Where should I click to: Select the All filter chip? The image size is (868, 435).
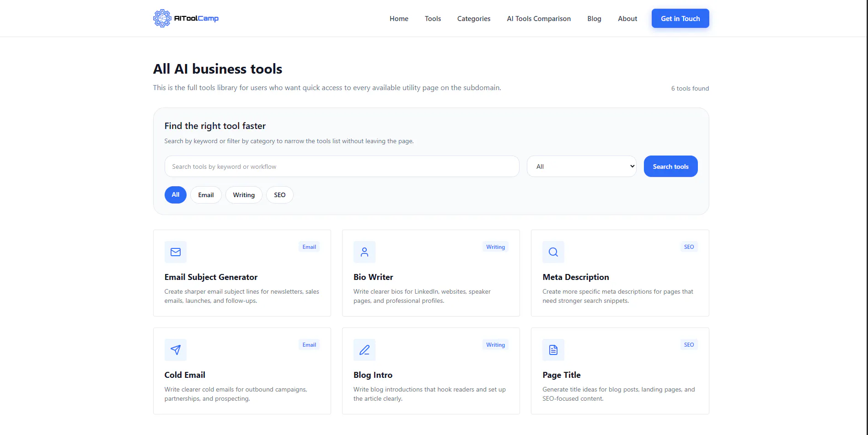point(176,195)
